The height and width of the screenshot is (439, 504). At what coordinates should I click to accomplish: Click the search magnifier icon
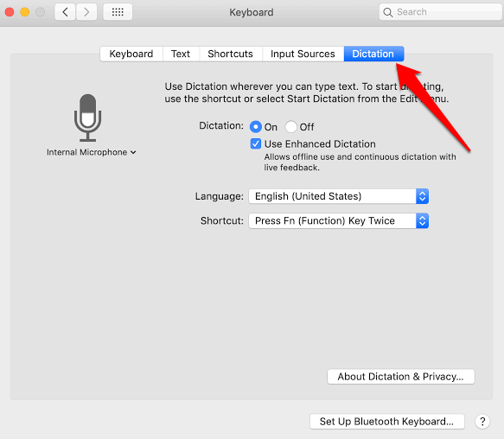388,13
